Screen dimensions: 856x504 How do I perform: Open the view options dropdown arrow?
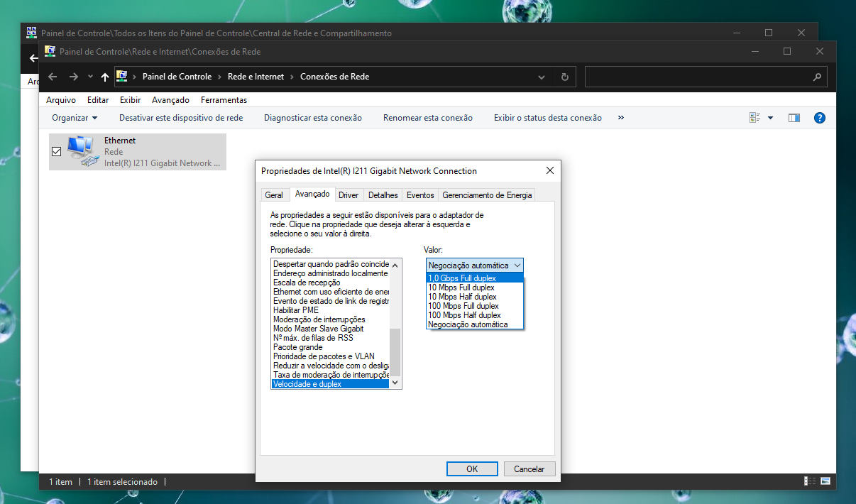(771, 118)
